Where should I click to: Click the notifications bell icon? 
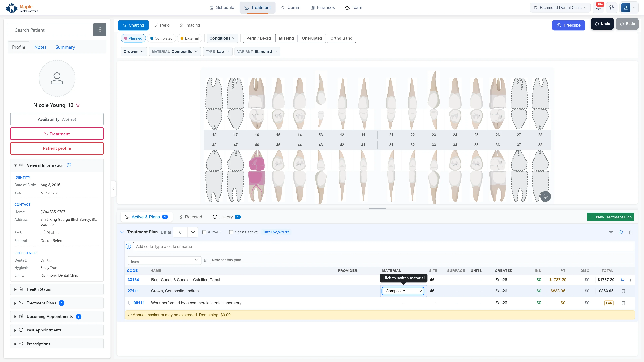[598, 8]
